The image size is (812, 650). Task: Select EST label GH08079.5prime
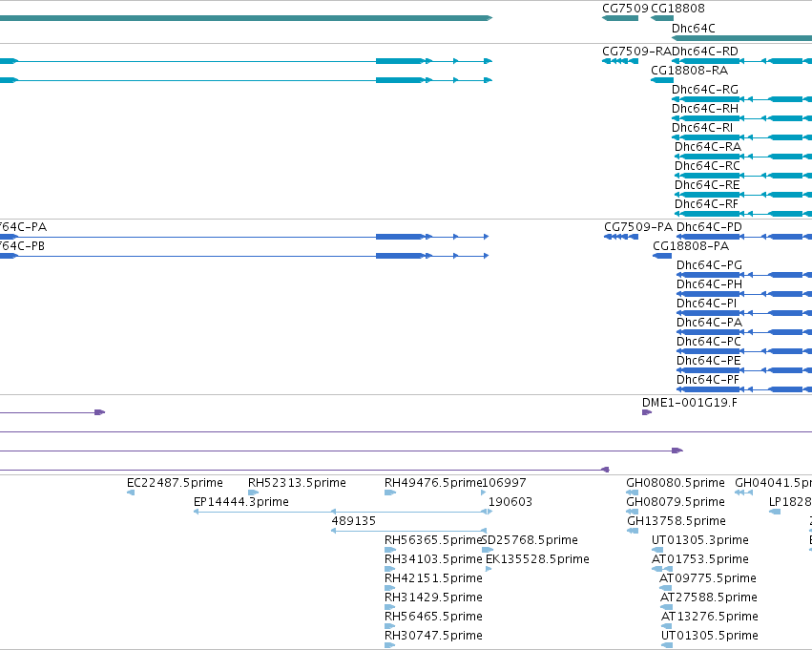676,502
